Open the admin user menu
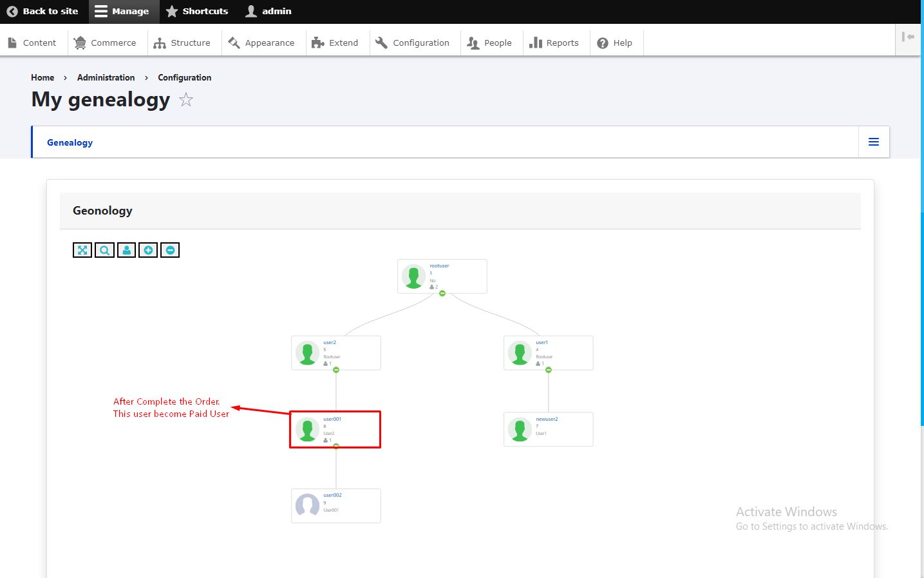Screen dimensions: 924x578 point(269,12)
